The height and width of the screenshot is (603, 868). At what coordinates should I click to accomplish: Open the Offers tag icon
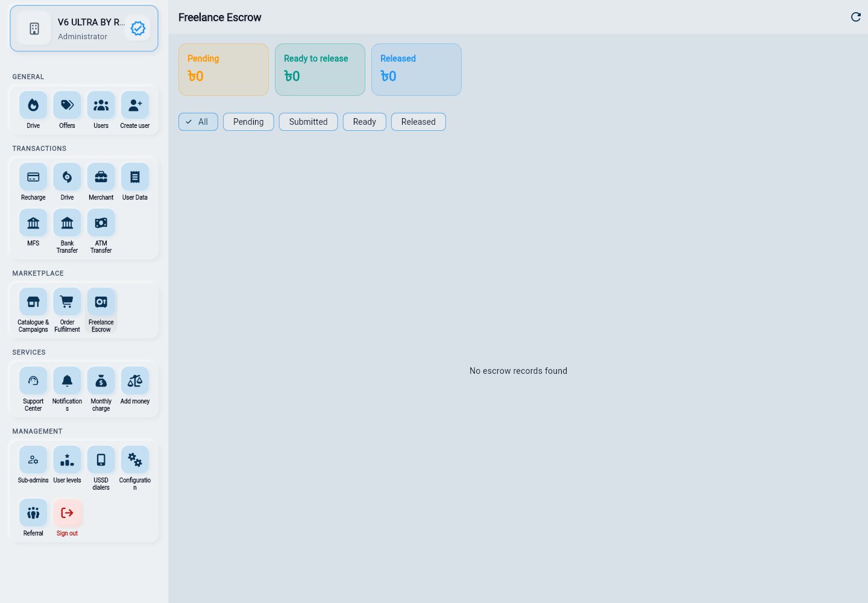pos(67,106)
